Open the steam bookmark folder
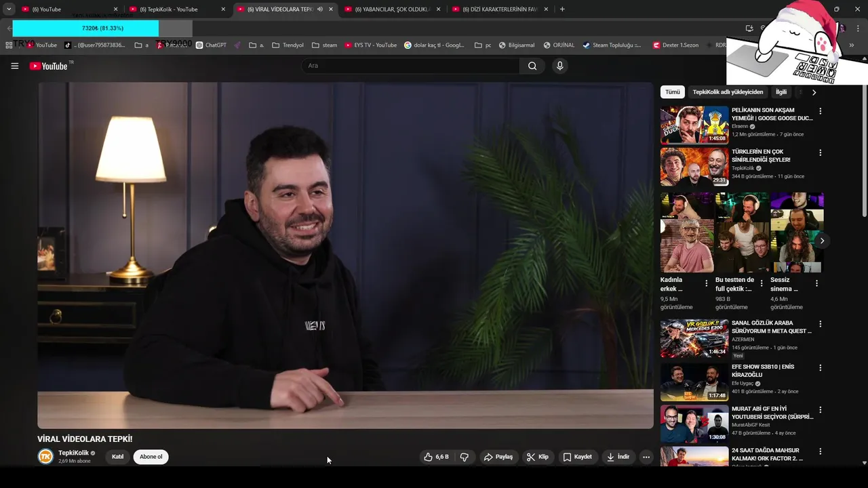Image resolution: width=868 pixels, height=488 pixels. pos(324,45)
